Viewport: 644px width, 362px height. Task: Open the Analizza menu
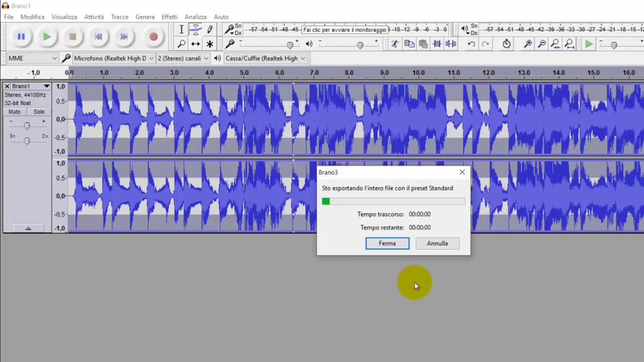pos(196,17)
